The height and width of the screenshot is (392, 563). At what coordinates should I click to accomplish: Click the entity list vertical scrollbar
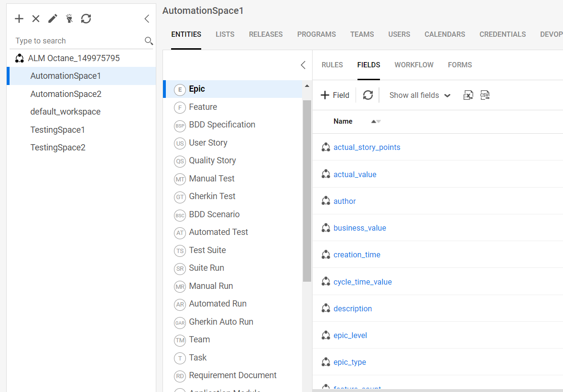[x=307, y=191]
